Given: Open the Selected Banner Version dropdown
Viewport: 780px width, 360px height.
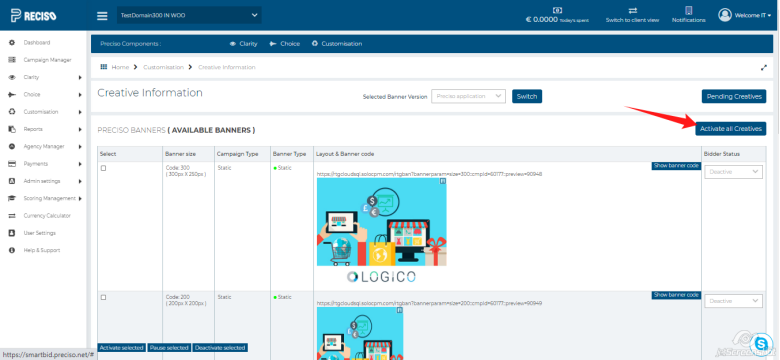Looking at the screenshot, I should (x=468, y=96).
